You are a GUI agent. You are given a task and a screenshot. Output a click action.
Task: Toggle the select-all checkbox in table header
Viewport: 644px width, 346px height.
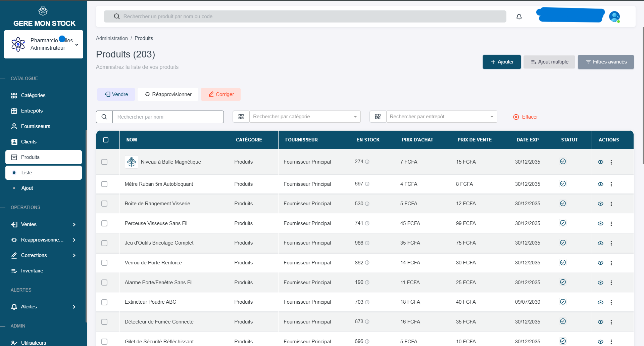pyautogui.click(x=106, y=140)
